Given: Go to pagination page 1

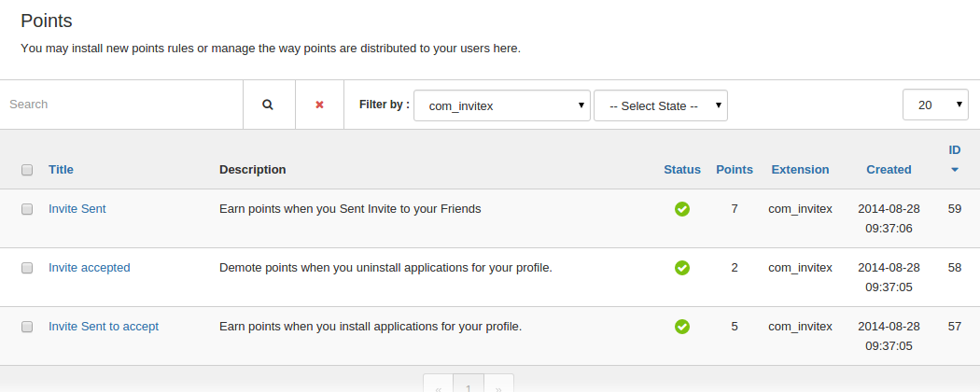Looking at the screenshot, I should click(x=469, y=385).
